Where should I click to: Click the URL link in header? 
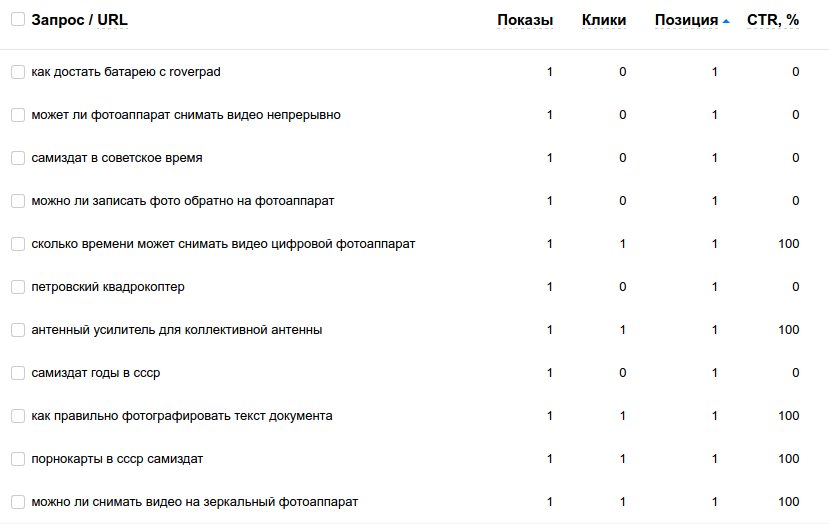point(112,20)
